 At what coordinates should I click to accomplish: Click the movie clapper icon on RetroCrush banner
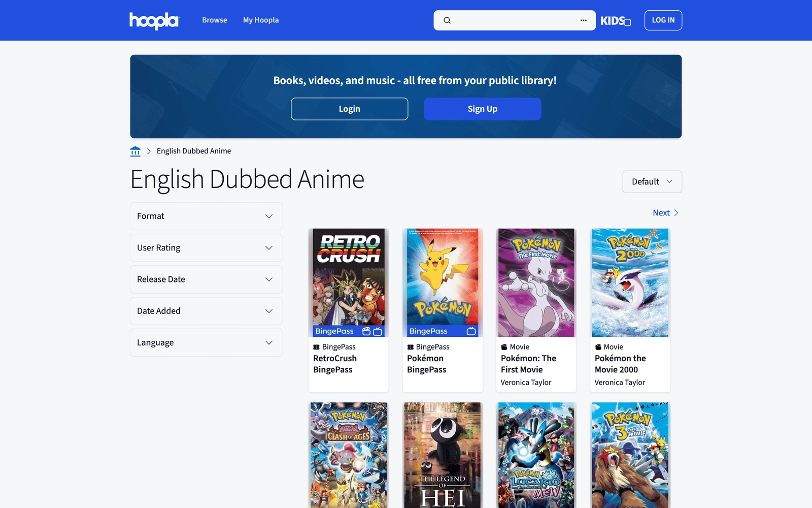click(366, 331)
